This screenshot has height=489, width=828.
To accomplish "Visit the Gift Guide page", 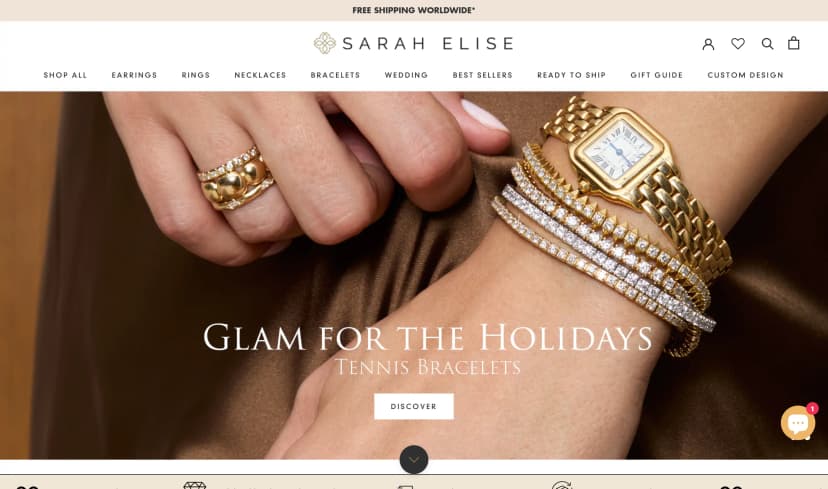I will tap(656, 75).
